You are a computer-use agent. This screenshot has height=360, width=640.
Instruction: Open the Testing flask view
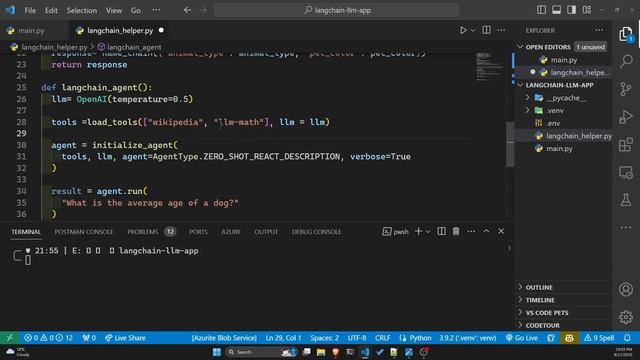tap(626, 200)
